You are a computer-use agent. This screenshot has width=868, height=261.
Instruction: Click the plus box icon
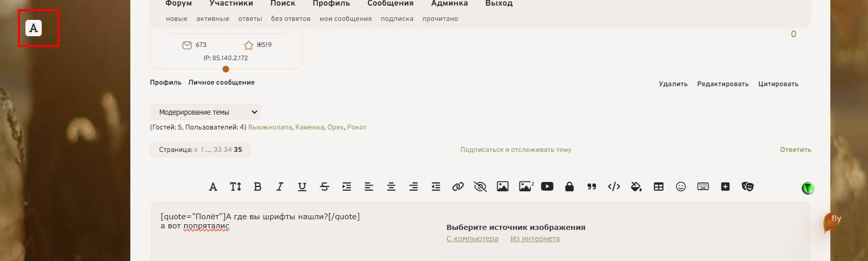click(725, 187)
